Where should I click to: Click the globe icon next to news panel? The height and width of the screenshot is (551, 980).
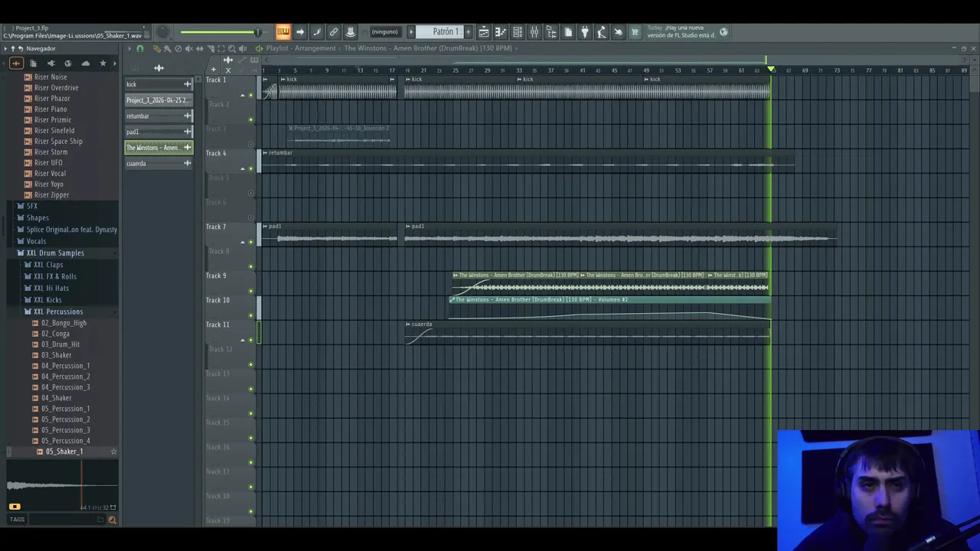coord(724,32)
